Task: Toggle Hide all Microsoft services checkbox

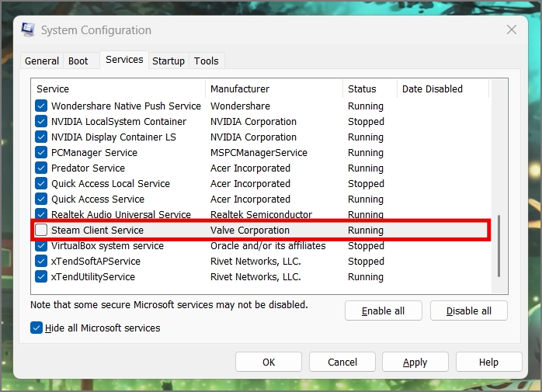Action: tap(36, 328)
